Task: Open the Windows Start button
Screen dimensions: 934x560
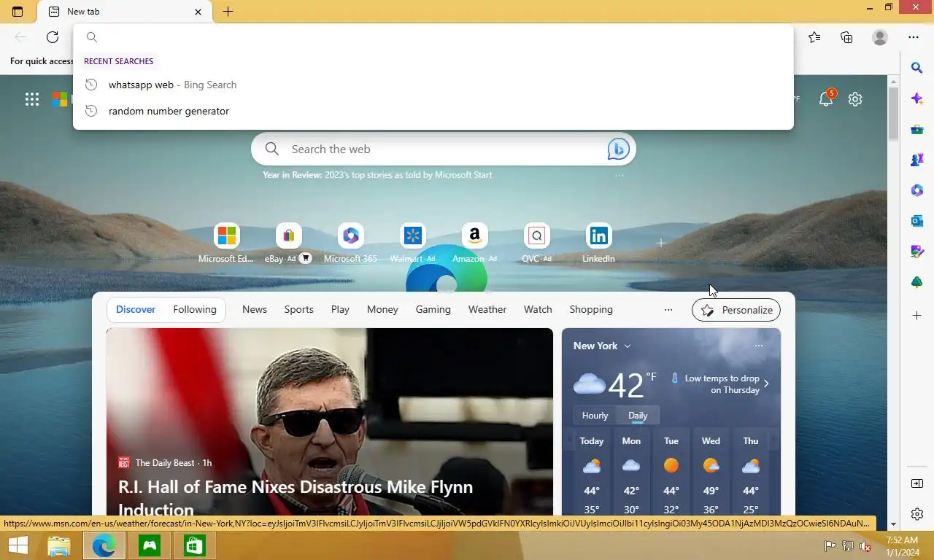Action: pos(18,545)
